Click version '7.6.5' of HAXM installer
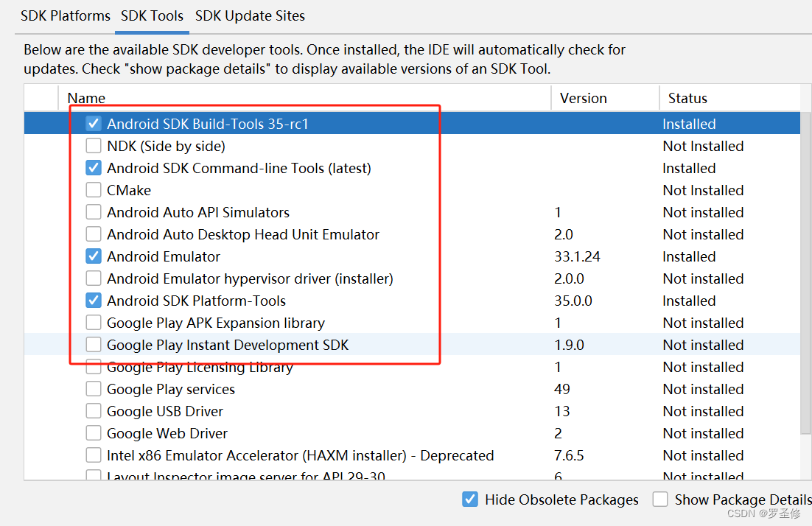 pyautogui.click(x=569, y=455)
